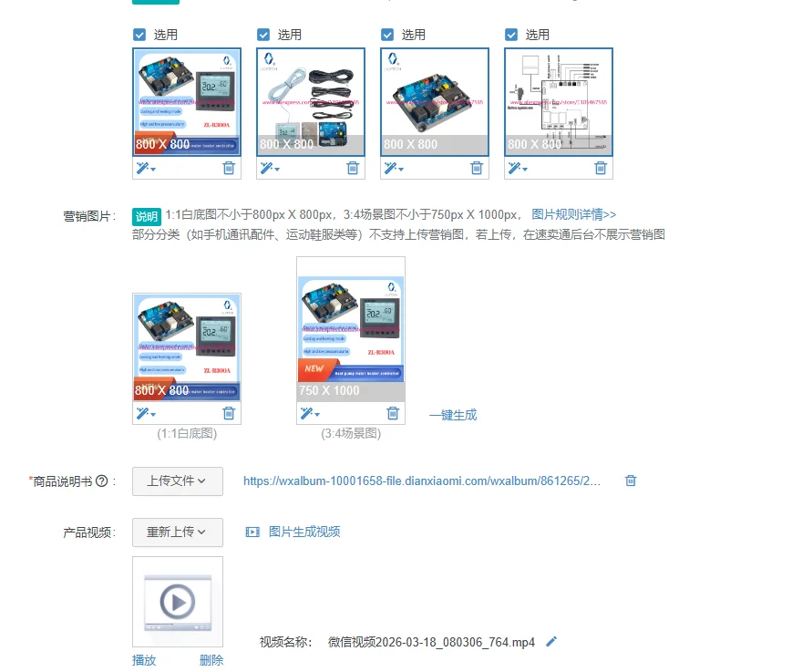The image size is (792, 672).
Task: Select the first product image thumbnail
Action: [x=187, y=102]
